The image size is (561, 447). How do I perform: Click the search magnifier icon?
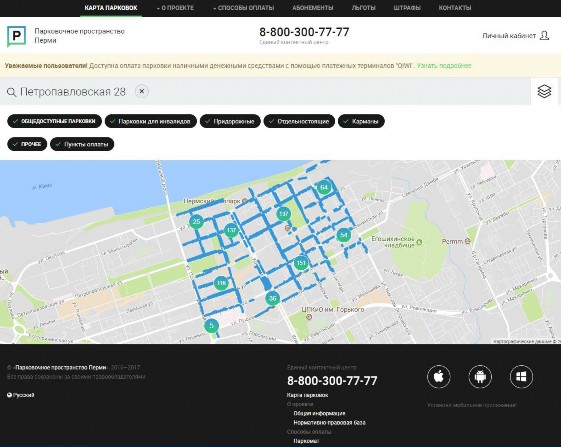(x=11, y=92)
